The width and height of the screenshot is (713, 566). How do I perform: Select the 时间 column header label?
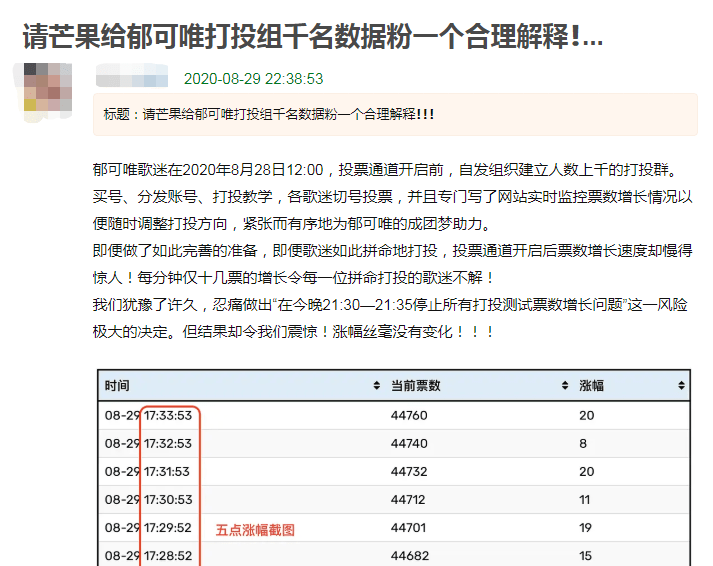click(117, 386)
